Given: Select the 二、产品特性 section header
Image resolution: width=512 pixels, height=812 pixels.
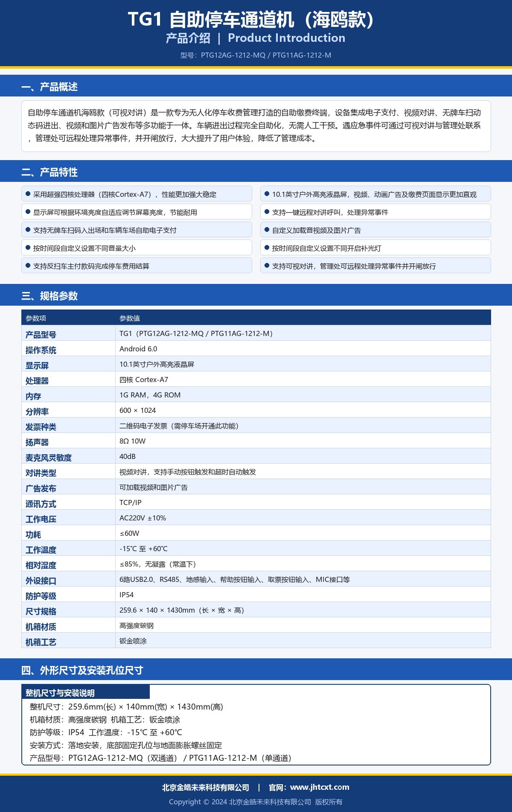Looking at the screenshot, I should tap(49, 172).
